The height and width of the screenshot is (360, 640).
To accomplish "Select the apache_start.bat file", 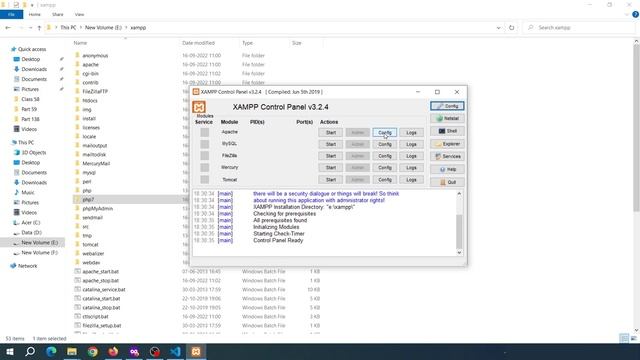I will pyautogui.click(x=100, y=271).
